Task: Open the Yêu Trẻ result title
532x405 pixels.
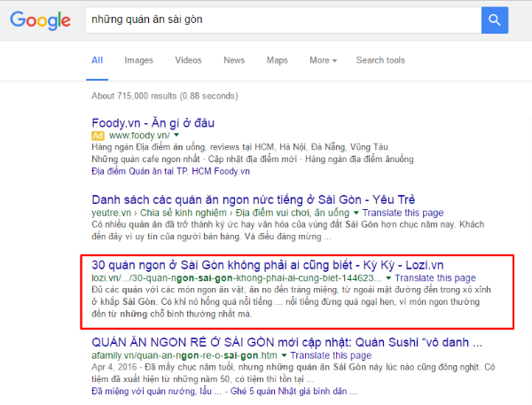Action: pyautogui.click(x=253, y=199)
